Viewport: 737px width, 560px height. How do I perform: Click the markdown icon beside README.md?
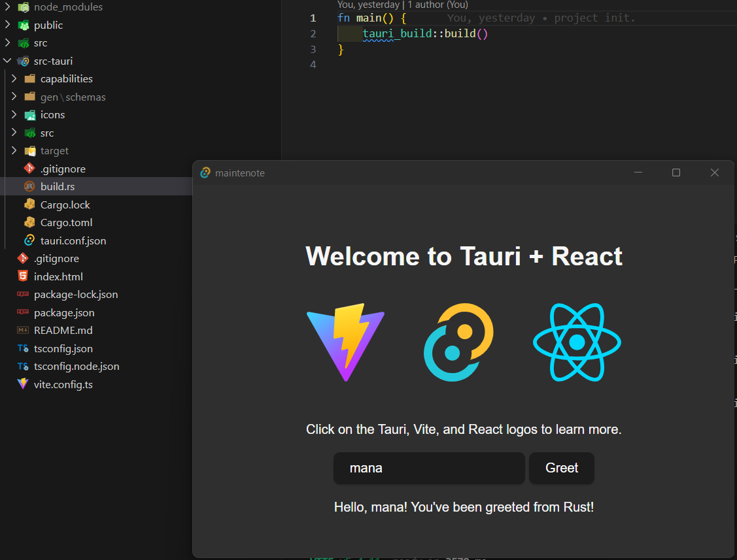tap(22, 330)
